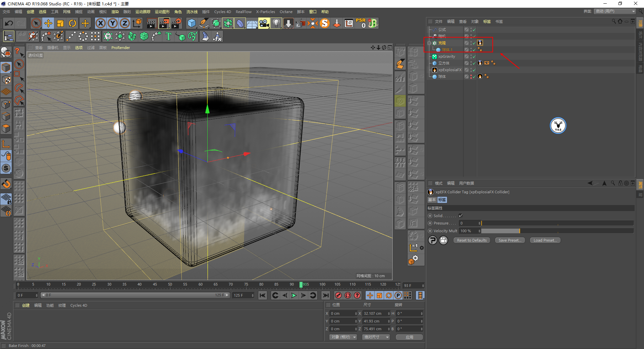Viewport: 644px width, 349px height.
Task: Open 用户数据 in attribute manager
Action: tap(467, 183)
